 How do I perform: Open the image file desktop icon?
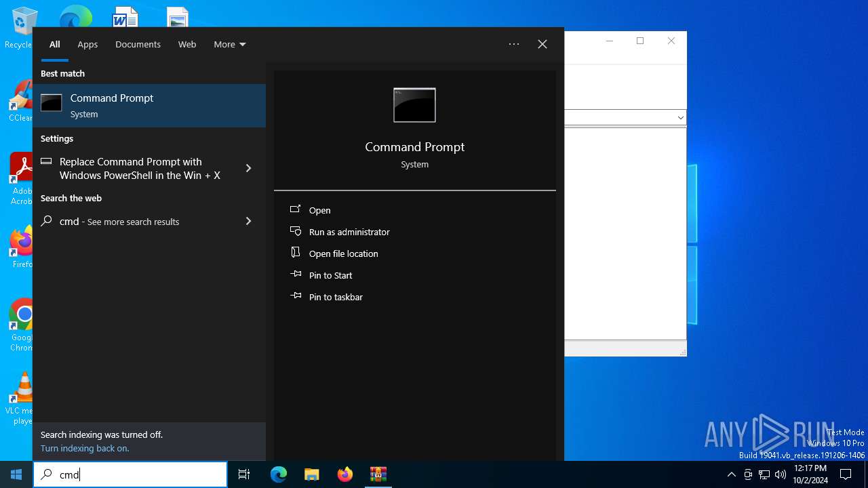tap(178, 16)
